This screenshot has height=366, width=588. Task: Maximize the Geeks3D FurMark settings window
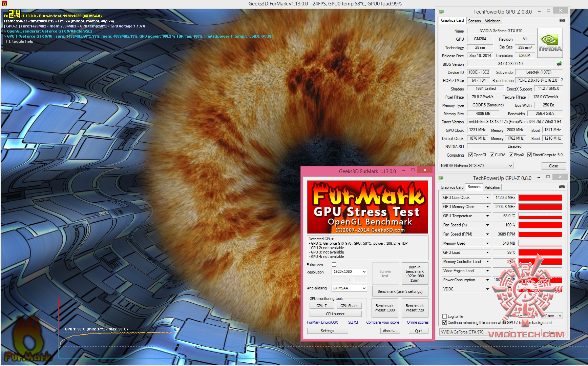tap(413, 170)
